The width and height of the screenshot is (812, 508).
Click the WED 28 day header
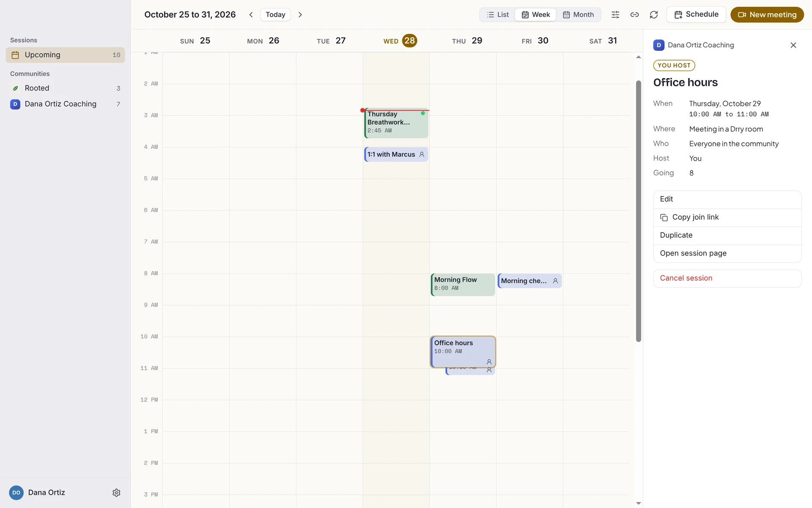[400, 41]
